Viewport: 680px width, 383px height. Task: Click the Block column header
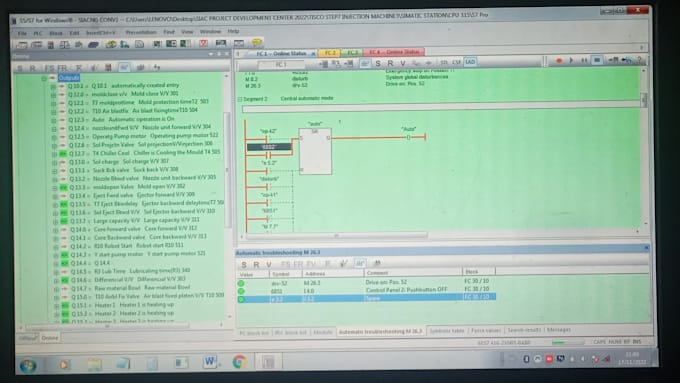point(479,272)
